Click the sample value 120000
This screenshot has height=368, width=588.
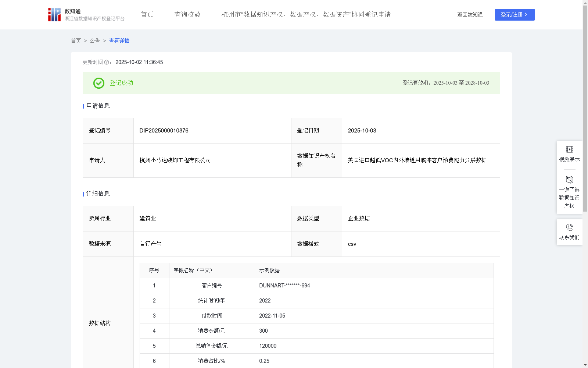click(268, 346)
